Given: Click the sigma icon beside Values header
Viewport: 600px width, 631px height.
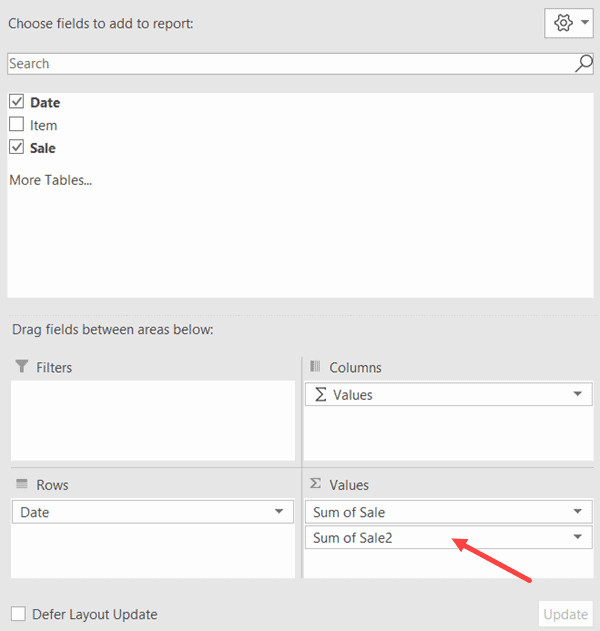Looking at the screenshot, I should [x=315, y=484].
